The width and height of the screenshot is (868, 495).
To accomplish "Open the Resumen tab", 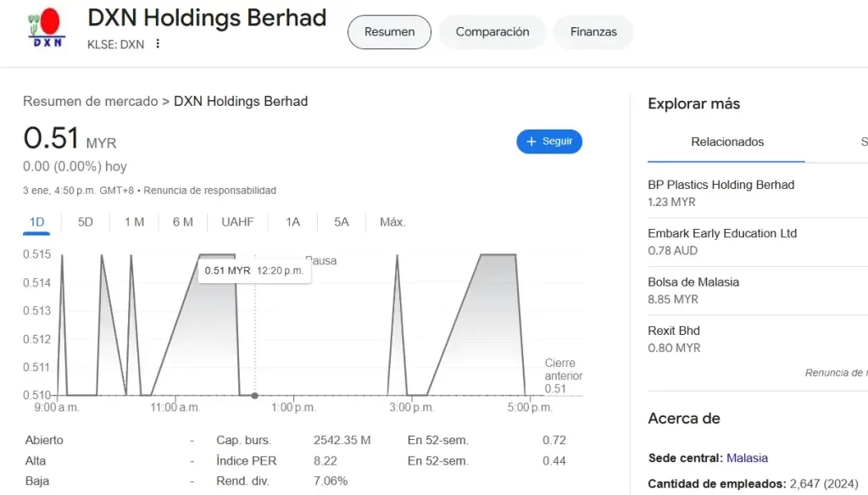I will [x=389, y=32].
